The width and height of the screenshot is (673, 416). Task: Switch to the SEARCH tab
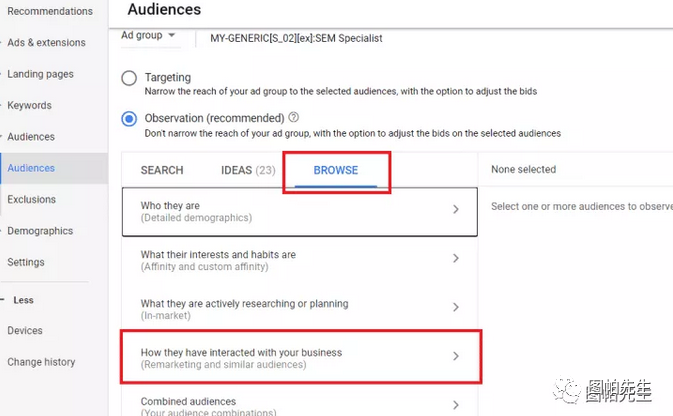(162, 170)
